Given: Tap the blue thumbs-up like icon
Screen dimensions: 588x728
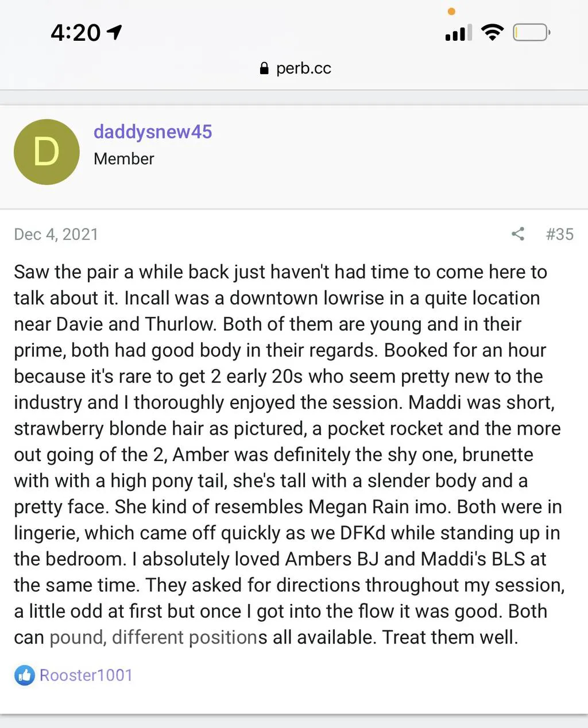Looking at the screenshot, I should tap(24, 675).
